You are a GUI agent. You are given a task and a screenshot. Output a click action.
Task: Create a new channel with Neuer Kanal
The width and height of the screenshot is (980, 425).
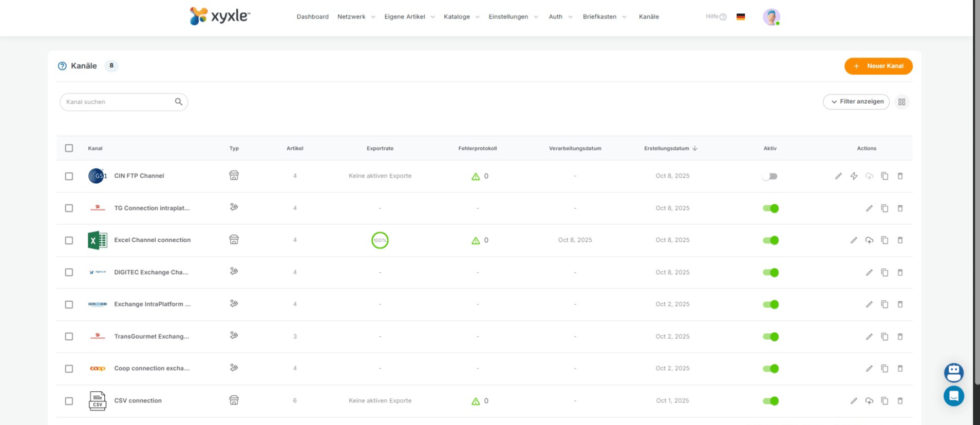click(x=878, y=66)
